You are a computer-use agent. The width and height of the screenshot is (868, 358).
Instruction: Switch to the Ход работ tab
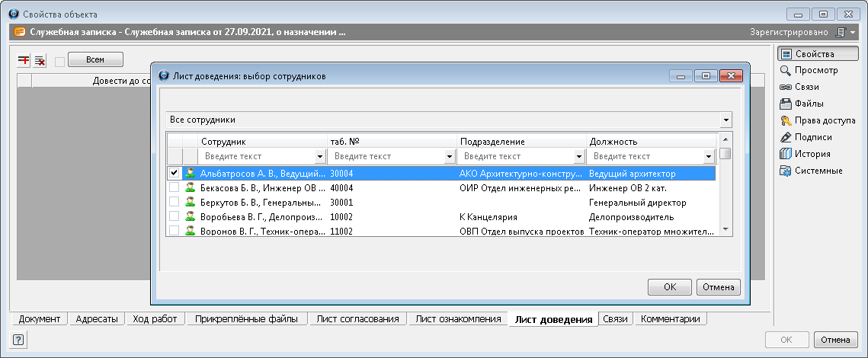click(155, 319)
